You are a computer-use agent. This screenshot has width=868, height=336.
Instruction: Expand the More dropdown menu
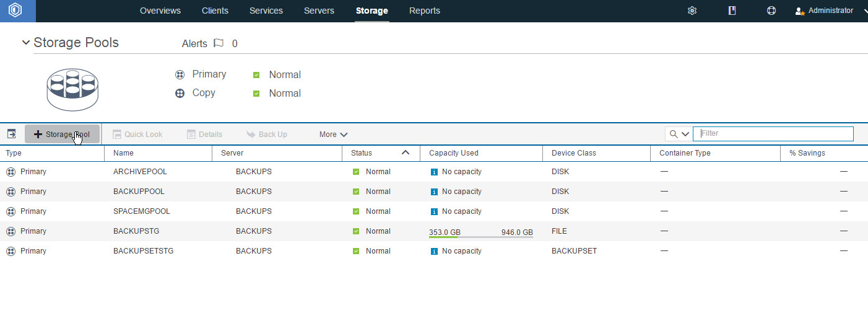tap(333, 135)
